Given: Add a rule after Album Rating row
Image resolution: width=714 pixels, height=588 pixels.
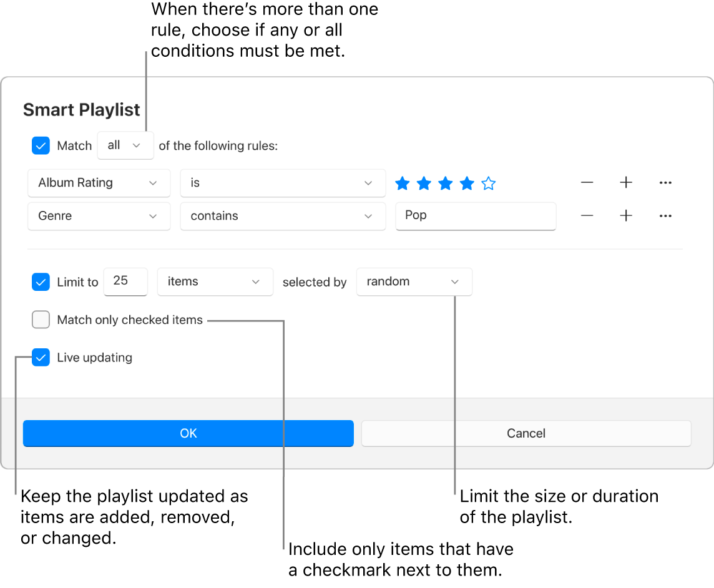Looking at the screenshot, I should [626, 183].
